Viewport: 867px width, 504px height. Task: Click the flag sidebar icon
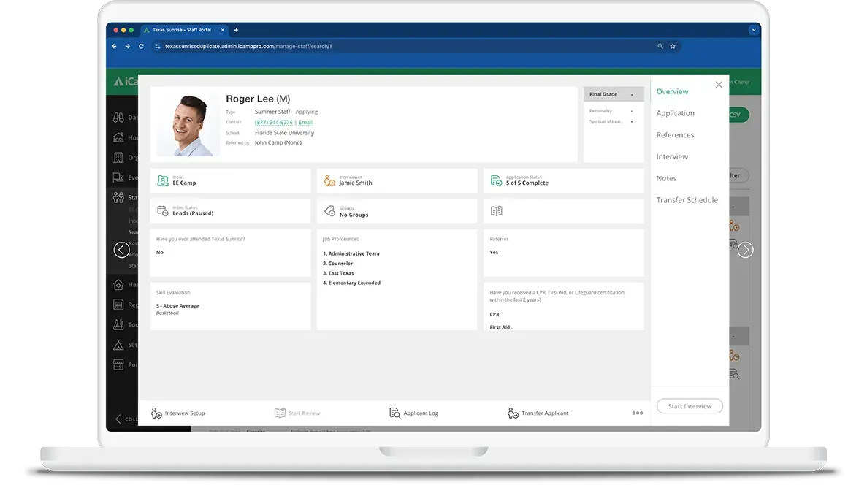click(118, 177)
